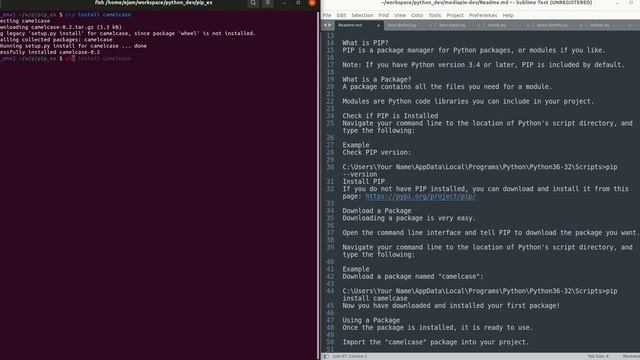Close the Readme.md tab
Screen dimensions: 640x360
coord(378,25)
